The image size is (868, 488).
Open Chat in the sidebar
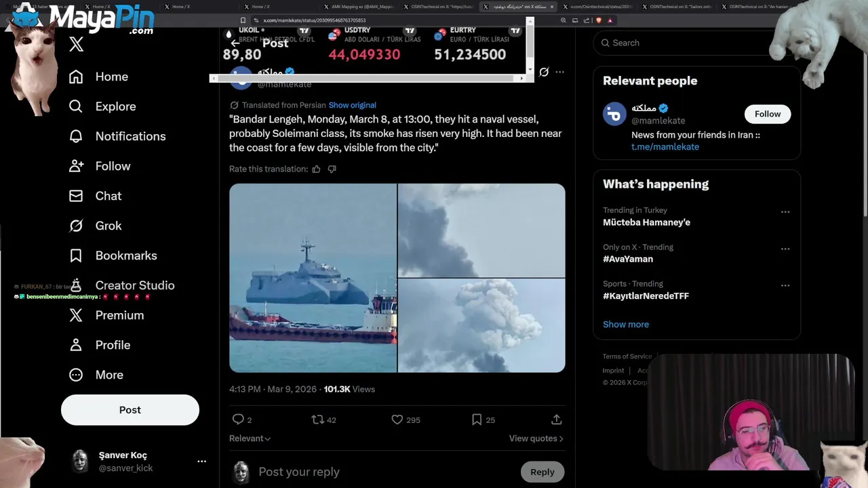tap(95, 196)
